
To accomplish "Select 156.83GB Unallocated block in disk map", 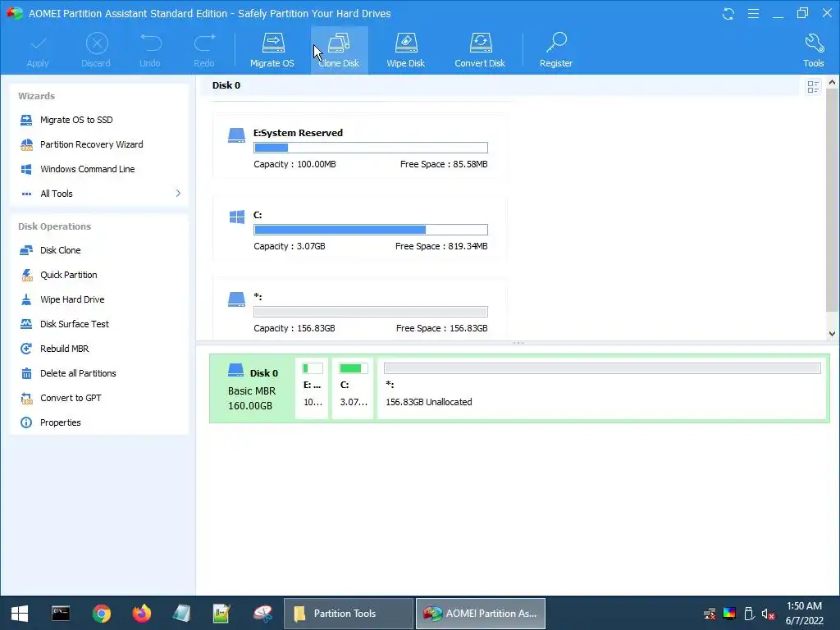I will pos(601,388).
